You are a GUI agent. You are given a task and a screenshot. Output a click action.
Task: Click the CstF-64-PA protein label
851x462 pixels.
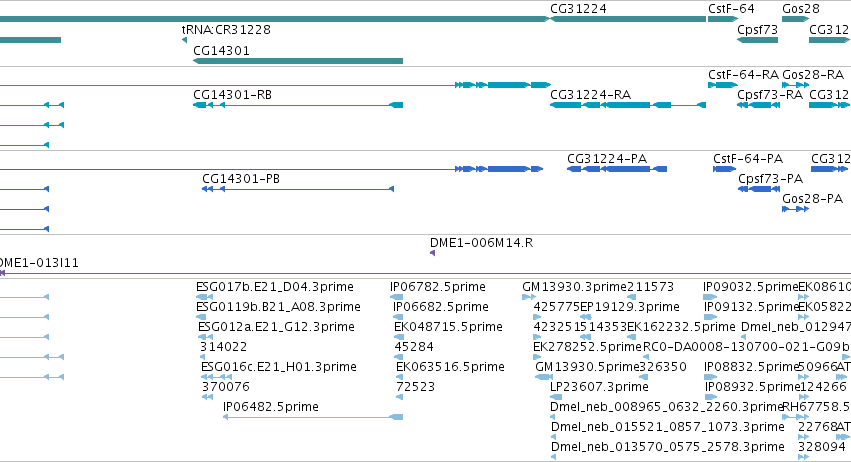point(748,159)
